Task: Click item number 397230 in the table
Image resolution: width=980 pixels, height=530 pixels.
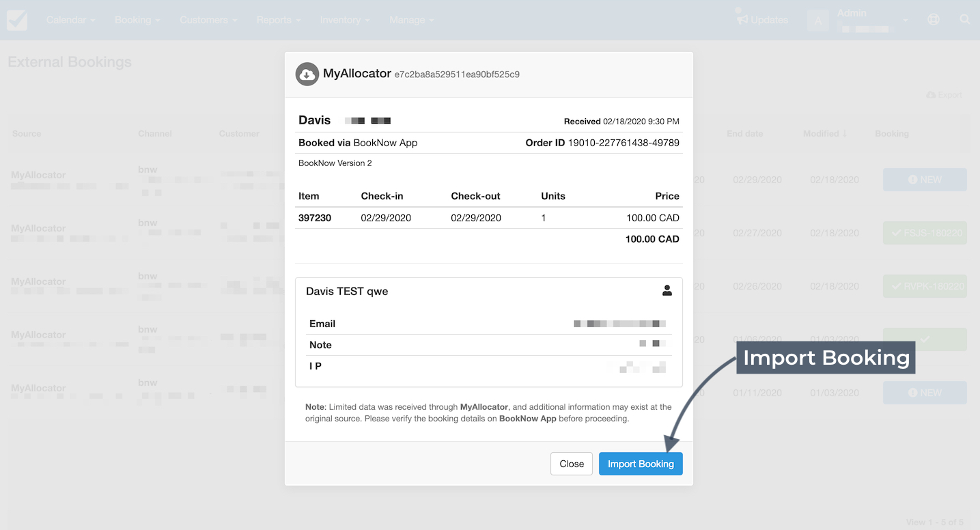Action: pyautogui.click(x=315, y=218)
